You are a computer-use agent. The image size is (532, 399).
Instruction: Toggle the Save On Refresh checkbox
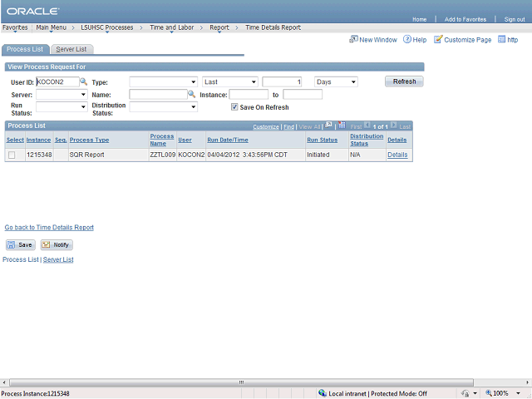point(234,107)
